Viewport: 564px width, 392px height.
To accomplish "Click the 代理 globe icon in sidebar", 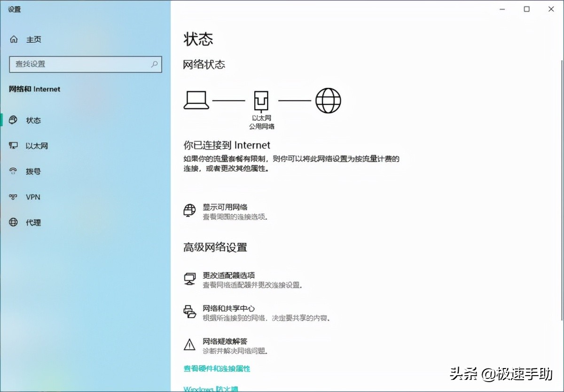I will [14, 222].
